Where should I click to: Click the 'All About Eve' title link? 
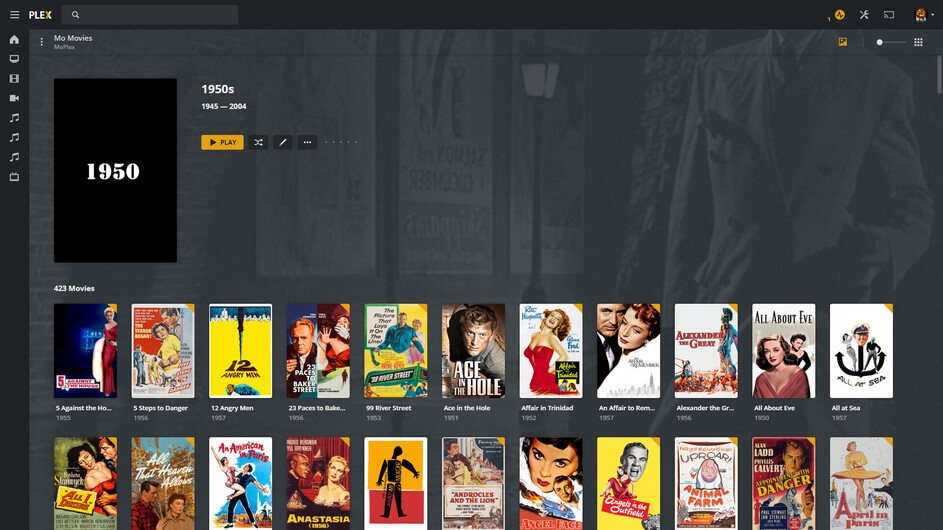pos(775,408)
